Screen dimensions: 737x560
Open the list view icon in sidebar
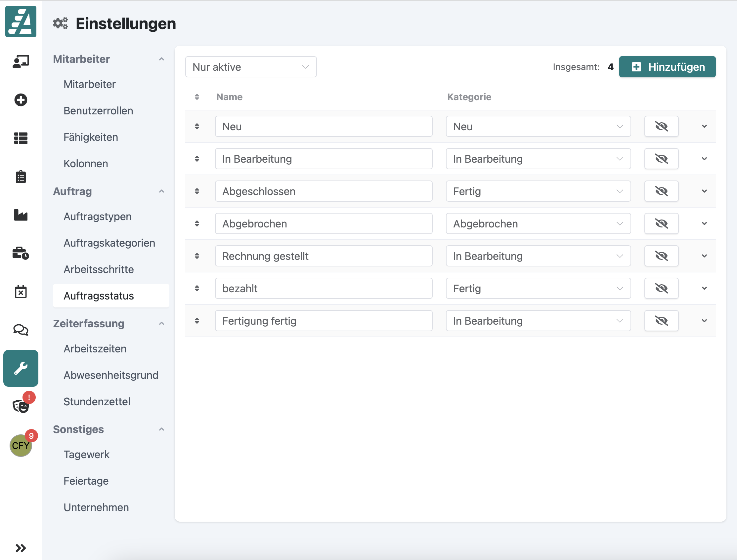21,138
